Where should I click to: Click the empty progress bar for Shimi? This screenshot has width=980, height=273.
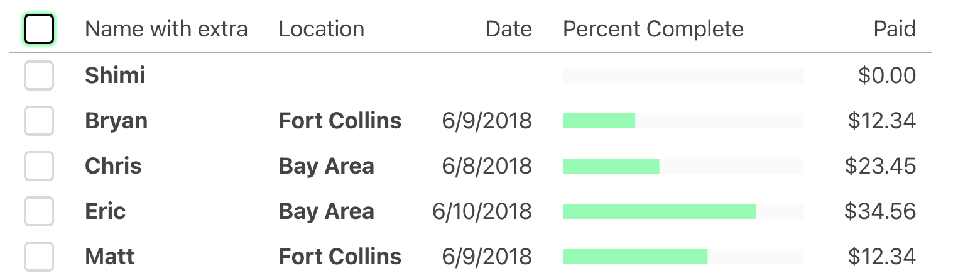(683, 75)
